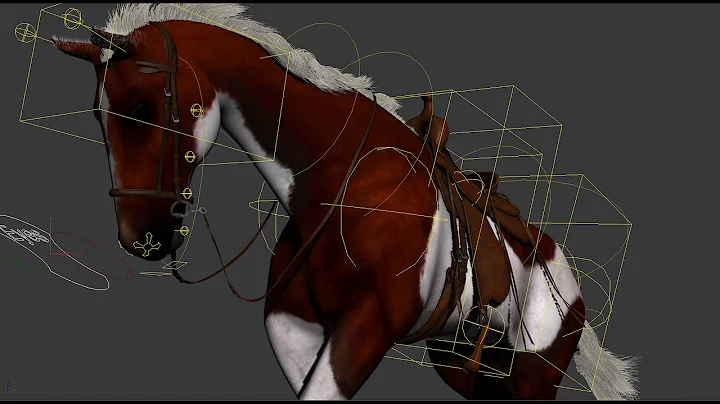Select circle control beside the white cheek patch

click(x=197, y=110)
